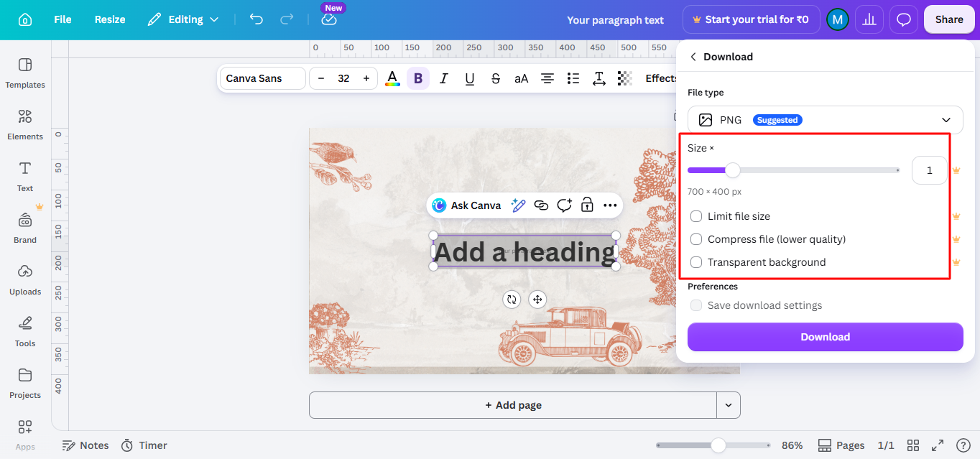
Task: Open the Elements panel
Action: [25, 125]
